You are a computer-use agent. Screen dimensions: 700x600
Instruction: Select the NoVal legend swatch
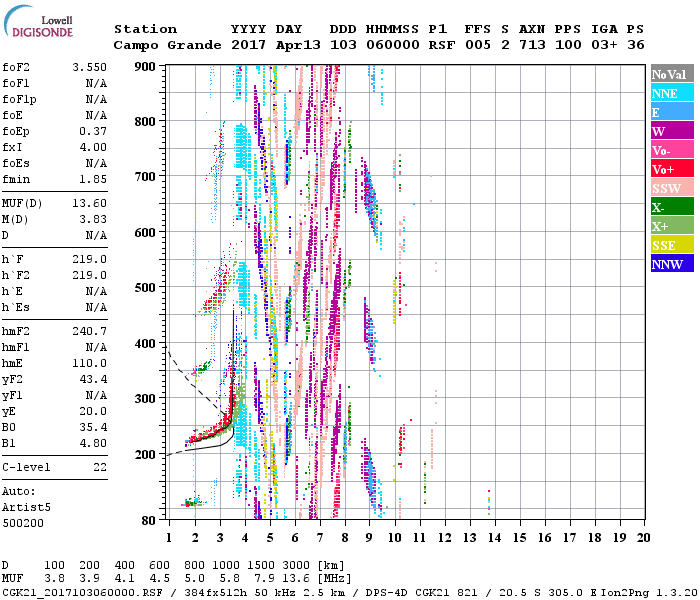click(671, 74)
